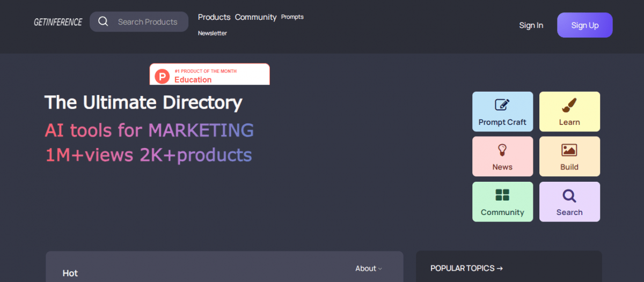
Task: Open the Community nav item
Action: [x=255, y=17]
